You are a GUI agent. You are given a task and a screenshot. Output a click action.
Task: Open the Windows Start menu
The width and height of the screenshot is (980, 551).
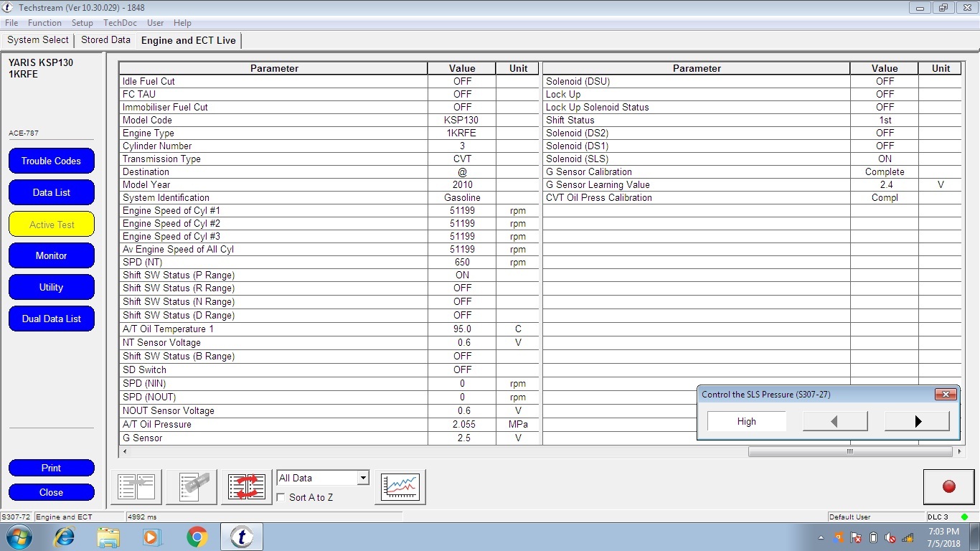point(20,537)
